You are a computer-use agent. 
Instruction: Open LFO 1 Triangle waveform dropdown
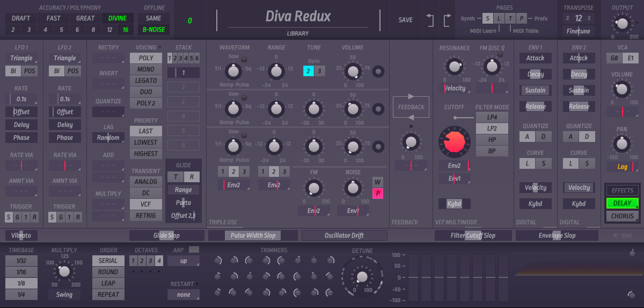tap(21, 58)
